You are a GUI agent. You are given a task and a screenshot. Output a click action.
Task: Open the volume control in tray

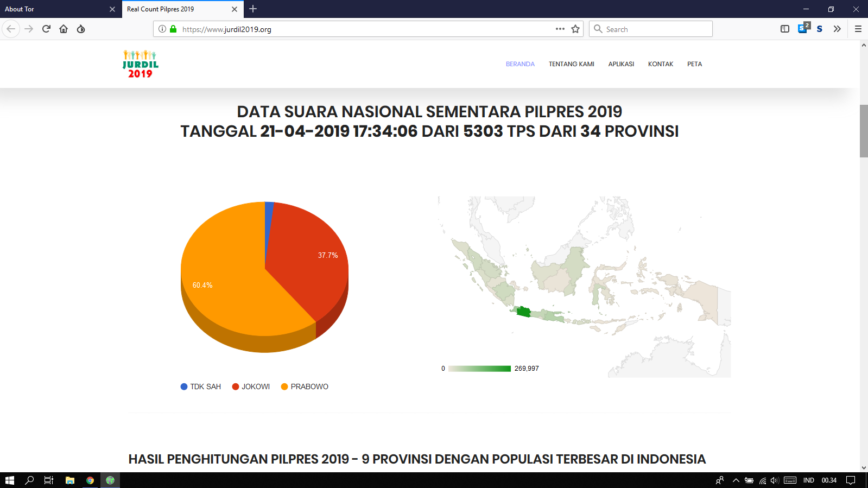(775, 480)
